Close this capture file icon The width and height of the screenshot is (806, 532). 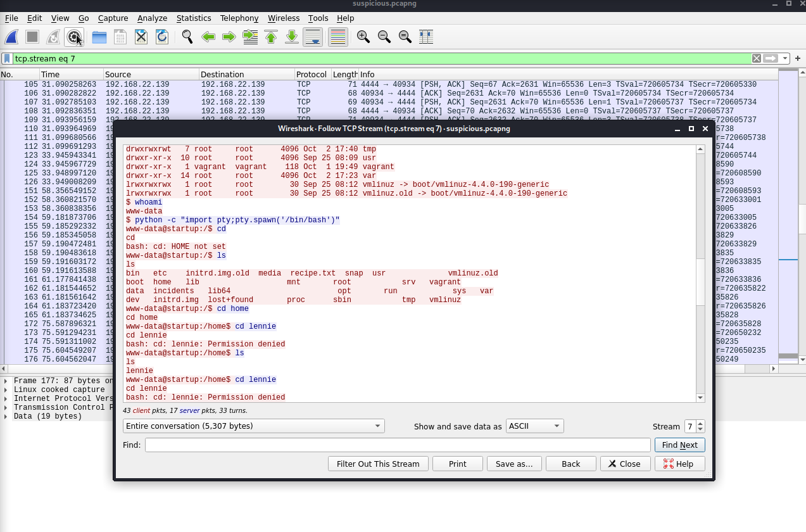[x=141, y=37]
